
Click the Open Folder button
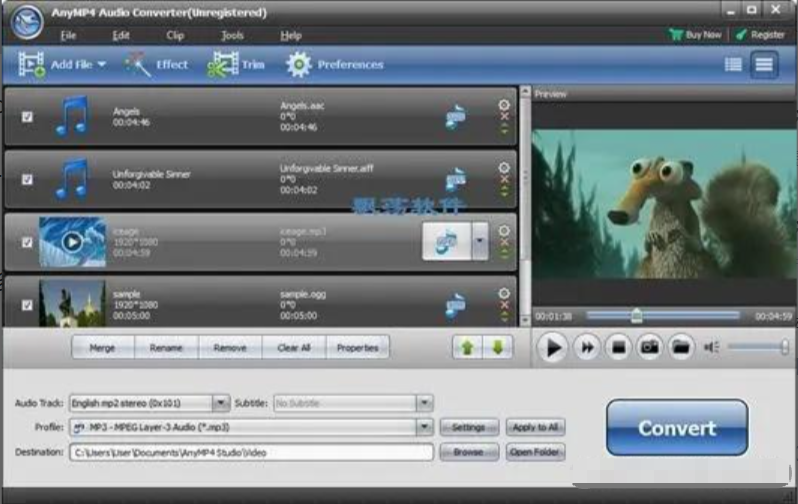pyautogui.click(x=535, y=452)
